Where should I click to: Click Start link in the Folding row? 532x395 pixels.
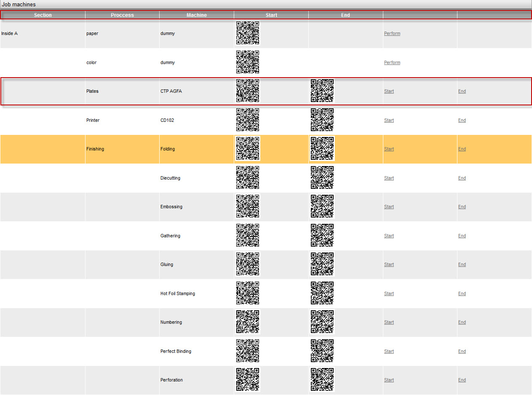tap(389, 149)
